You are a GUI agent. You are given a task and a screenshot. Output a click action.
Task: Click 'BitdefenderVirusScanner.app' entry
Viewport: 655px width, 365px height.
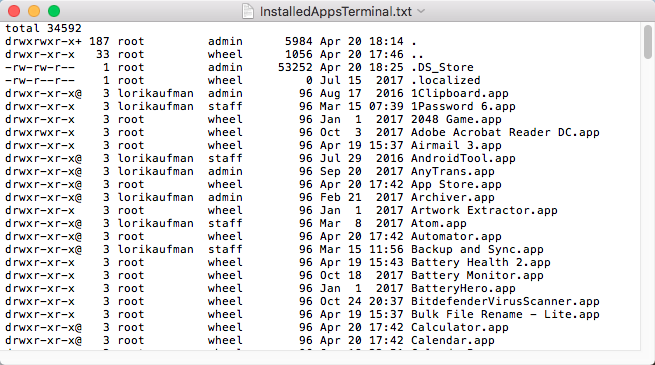point(505,301)
